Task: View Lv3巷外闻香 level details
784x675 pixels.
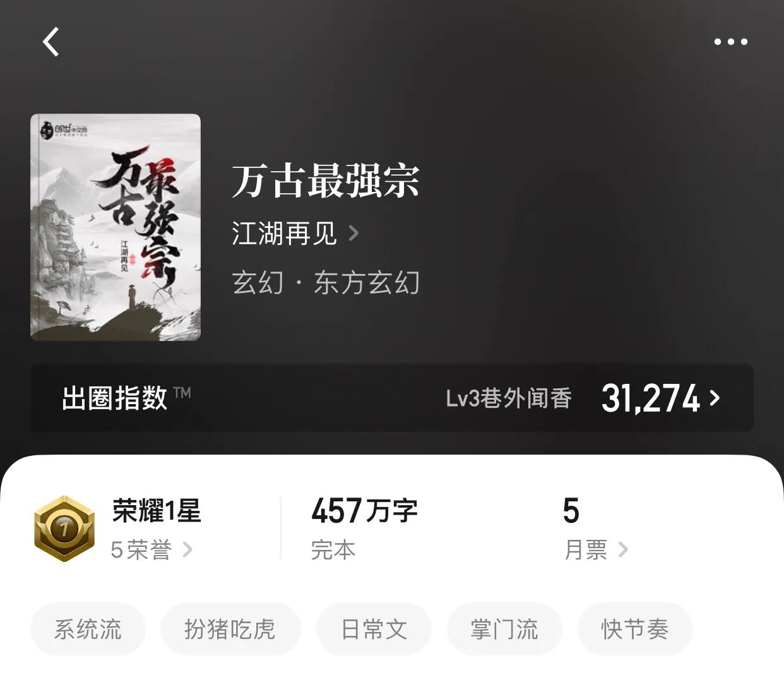Action: 509,398
